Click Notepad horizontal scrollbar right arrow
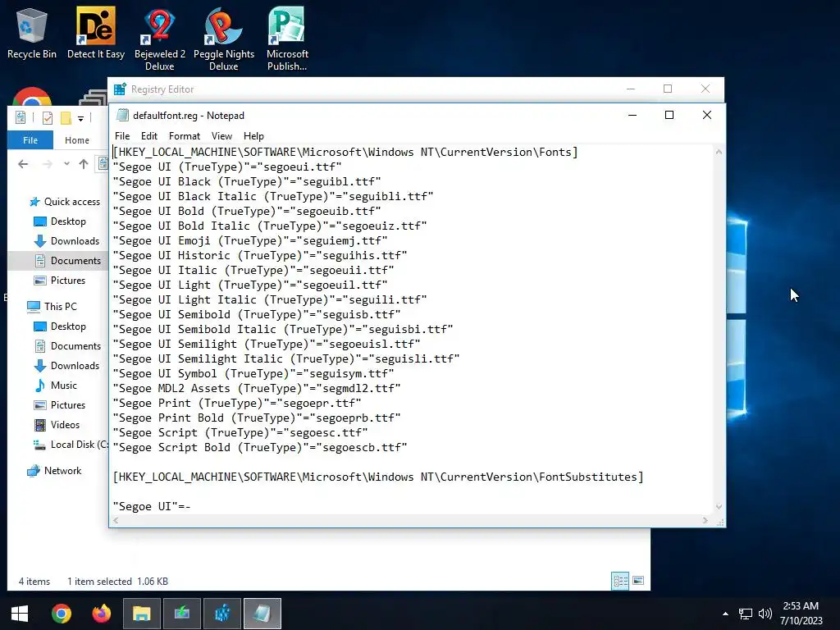This screenshot has height=630, width=840. pyautogui.click(x=705, y=520)
